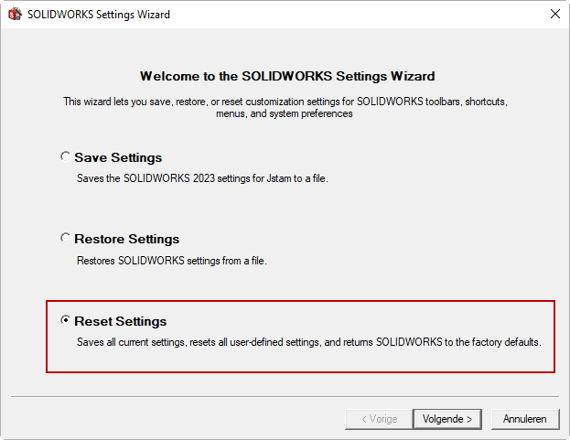Click the 'SOLIDWORKS Settings Wizard' title bar text

point(99,15)
